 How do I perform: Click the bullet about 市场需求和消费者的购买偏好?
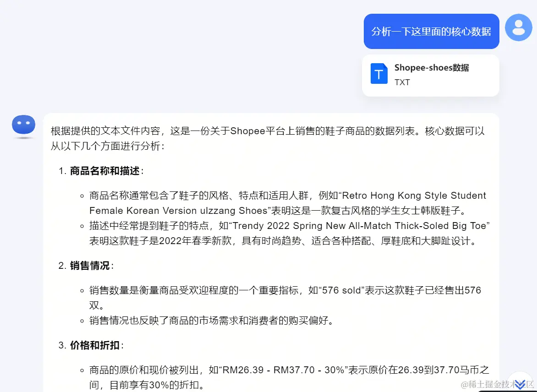pyautogui.click(x=211, y=321)
